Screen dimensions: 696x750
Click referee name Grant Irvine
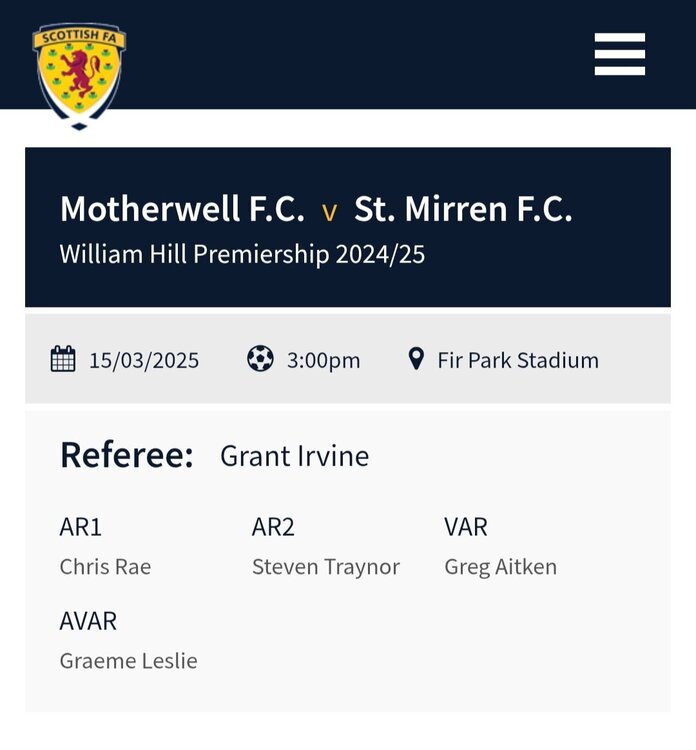[x=294, y=456]
